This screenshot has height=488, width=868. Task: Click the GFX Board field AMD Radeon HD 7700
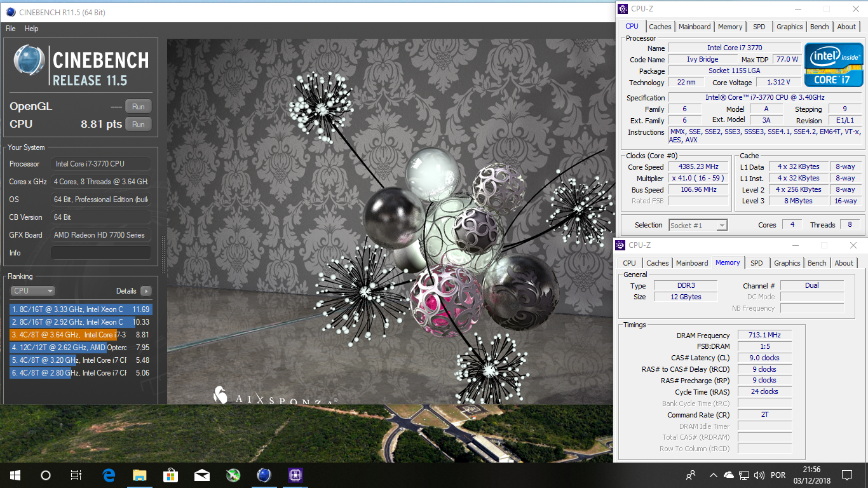tap(101, 235)
